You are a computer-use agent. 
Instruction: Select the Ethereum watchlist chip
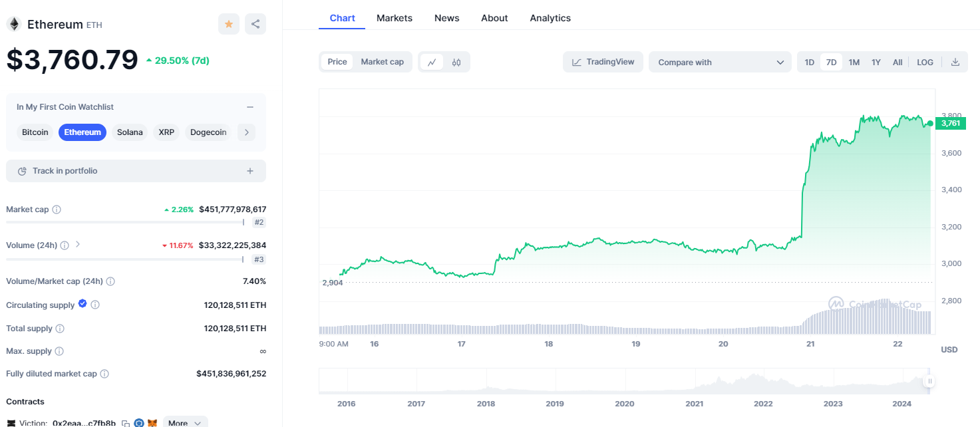[x=82, y=132]
